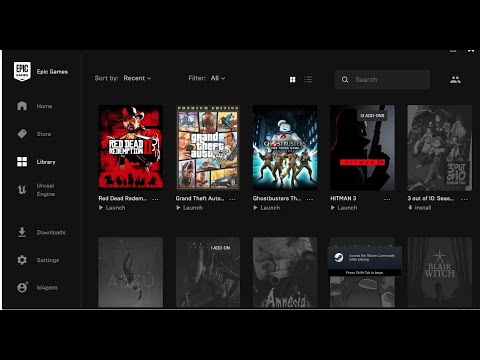
Task: Click the 'Red Dead Redem...' title text
Action: [123, 198]
